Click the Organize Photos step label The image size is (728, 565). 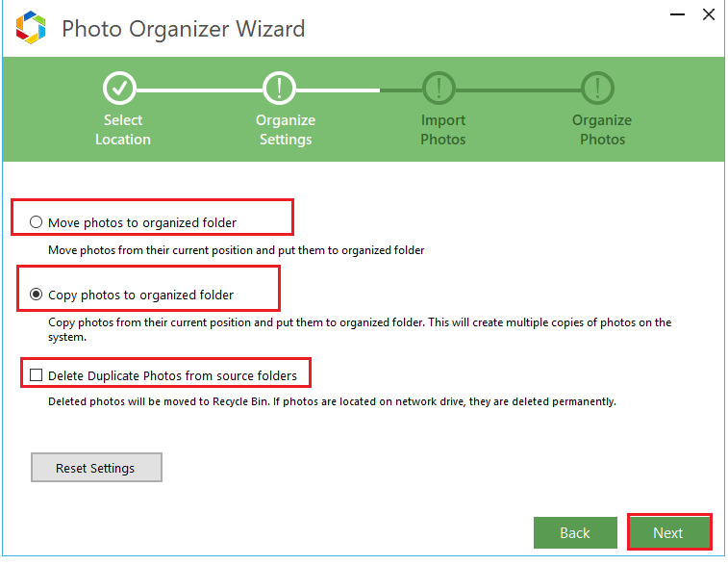(602, 130)
